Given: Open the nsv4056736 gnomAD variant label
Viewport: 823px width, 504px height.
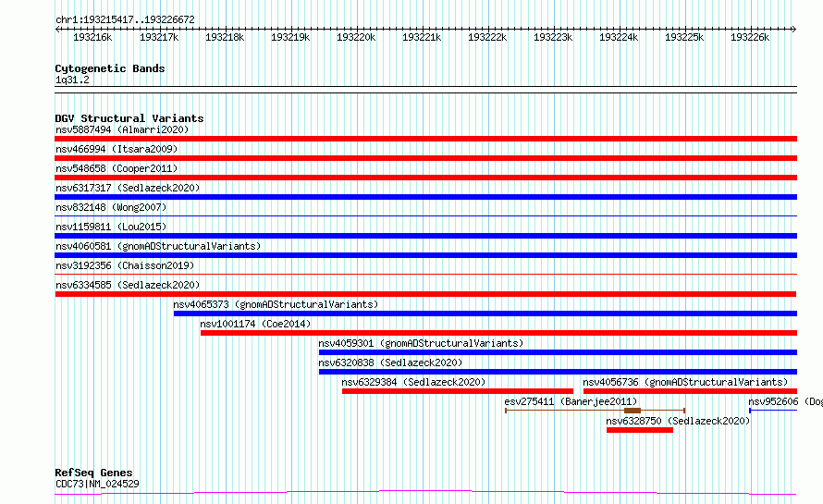Looking at the screenshot, I should [x=685, y=382].
